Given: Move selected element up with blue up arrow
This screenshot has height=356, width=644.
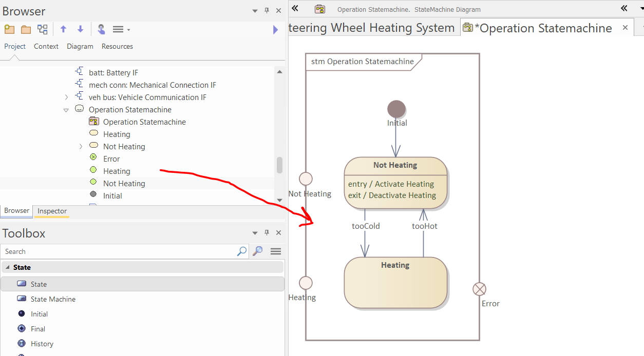Looking at the screenshot, I should click(63, 29).
